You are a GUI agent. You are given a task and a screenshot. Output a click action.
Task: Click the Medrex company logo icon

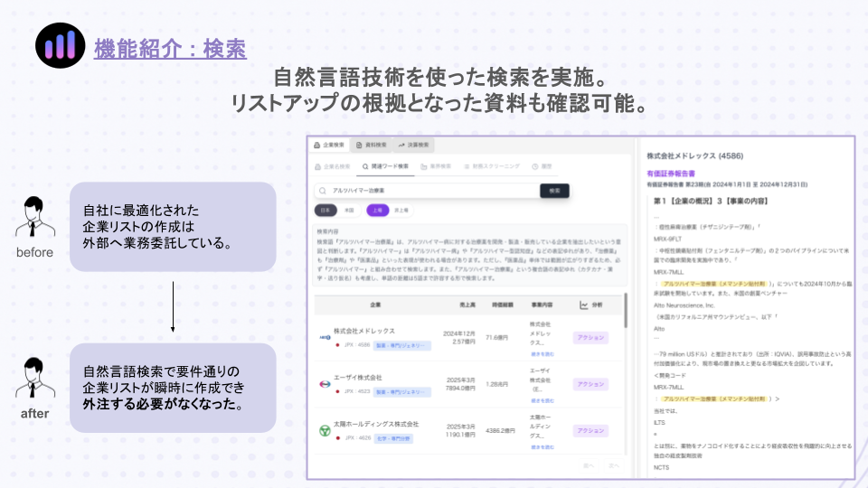[323, 336]
